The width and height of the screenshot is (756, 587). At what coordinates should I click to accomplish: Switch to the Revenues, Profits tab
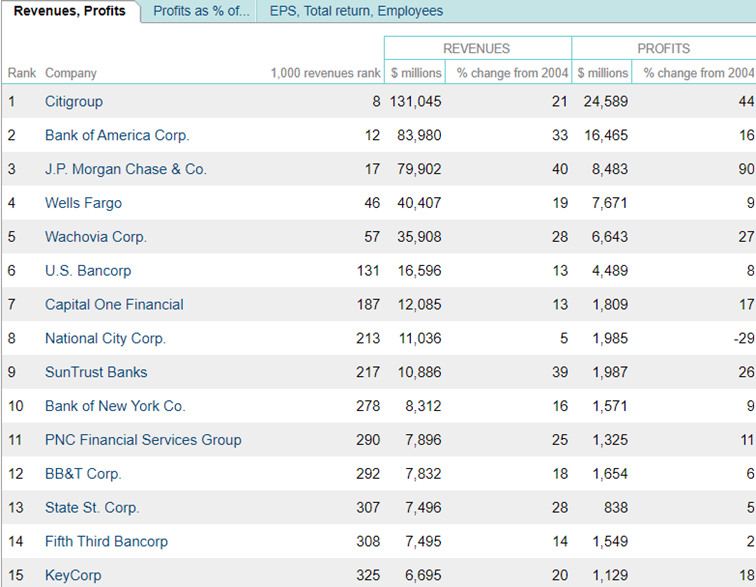click(69, 11)
